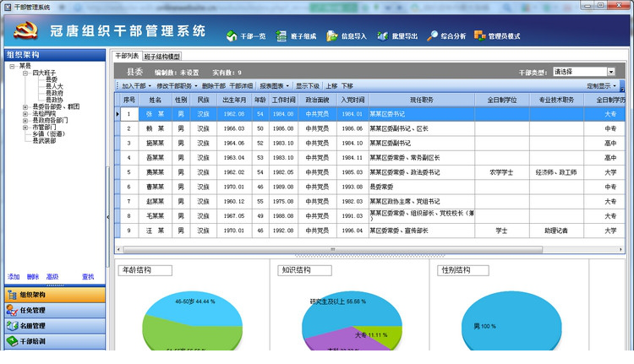This screenshot has height=364, width=634.
Task: Click 上移 to move row up
Action: [331, 86]
